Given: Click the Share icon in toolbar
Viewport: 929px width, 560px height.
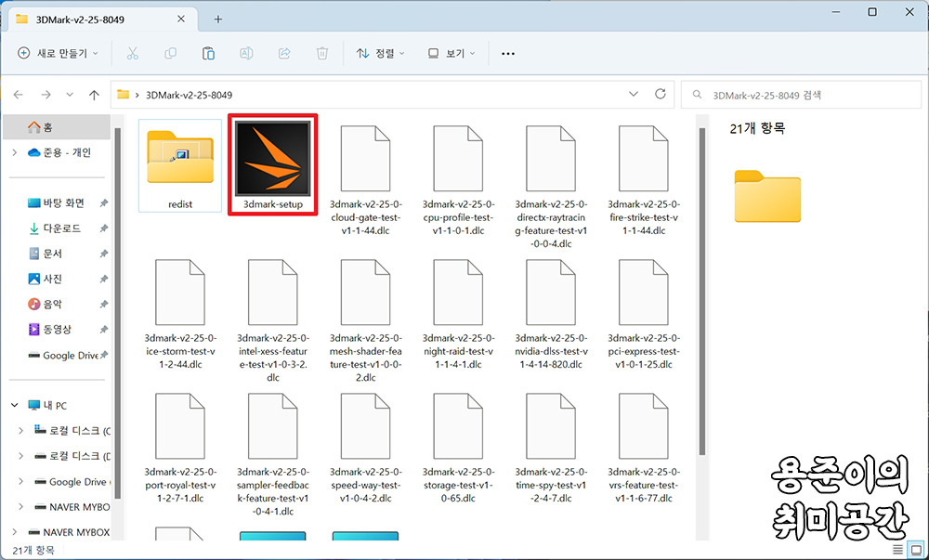Looking at the screenshot, I should (x=284, y=53).
